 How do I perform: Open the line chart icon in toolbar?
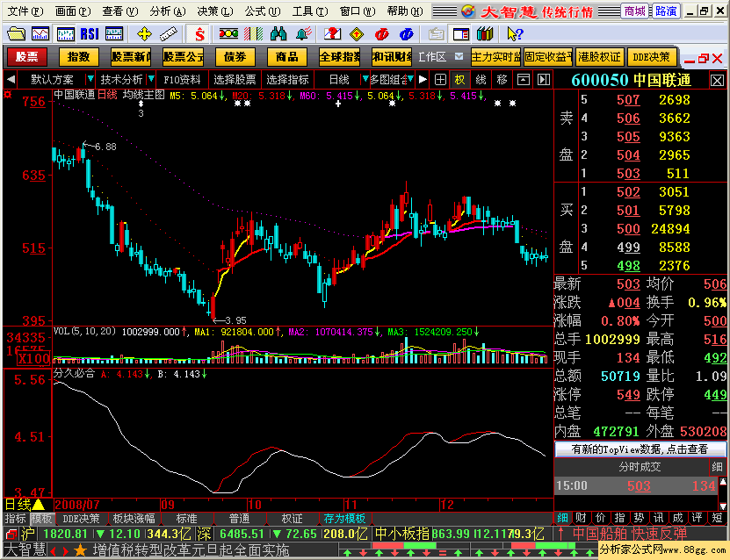click(40, 34)
